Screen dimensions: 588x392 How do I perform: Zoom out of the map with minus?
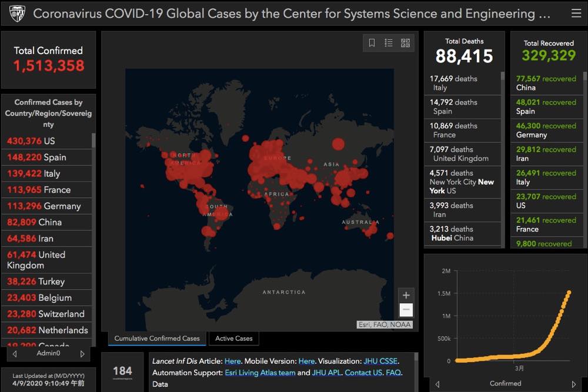(x=406, y=310)
